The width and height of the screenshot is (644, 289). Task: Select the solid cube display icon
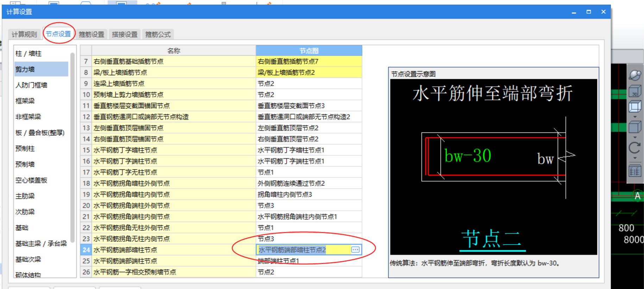pyautogui.click(x=635, y=127)
